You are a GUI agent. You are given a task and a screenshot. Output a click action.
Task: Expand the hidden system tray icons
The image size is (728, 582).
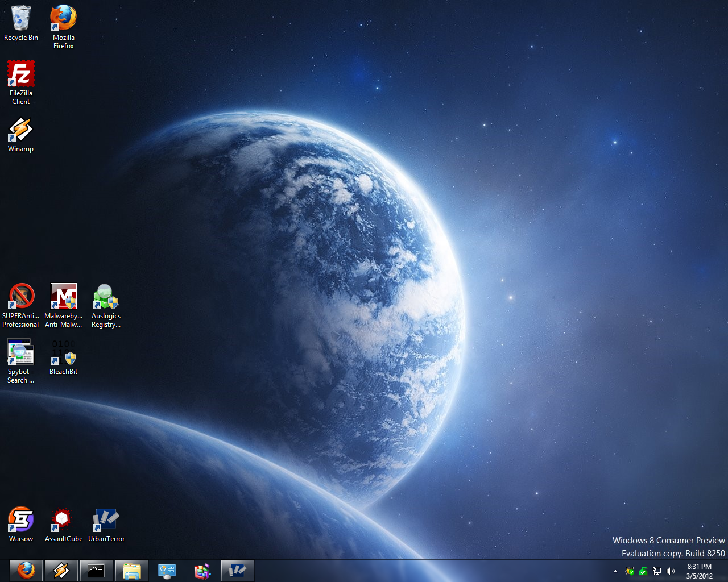pyautogui.click(x=615, y=571)
